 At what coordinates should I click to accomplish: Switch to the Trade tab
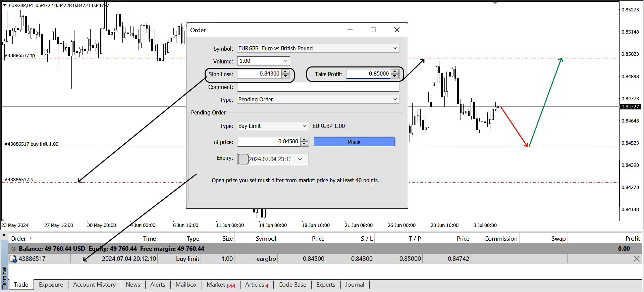click(x=21, y=285)
